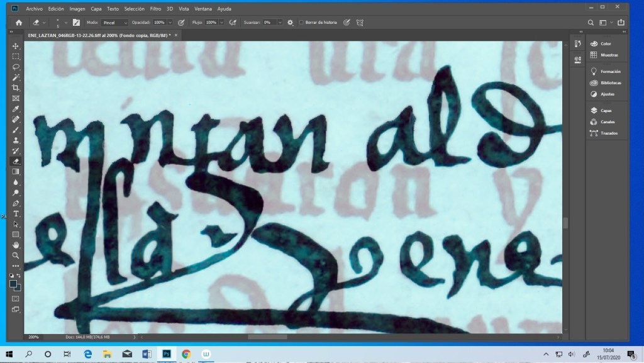
Task: Expand the Flujo value dropdown
Action: point(222,22)
